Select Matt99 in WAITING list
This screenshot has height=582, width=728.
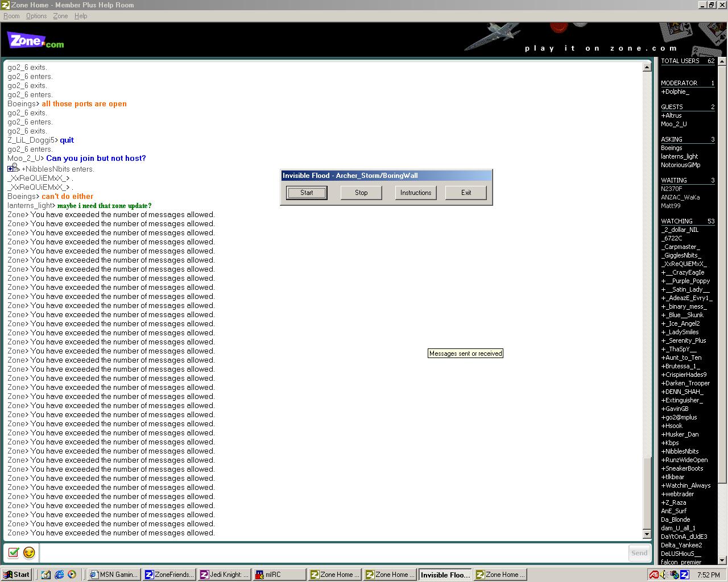[671, 206]
